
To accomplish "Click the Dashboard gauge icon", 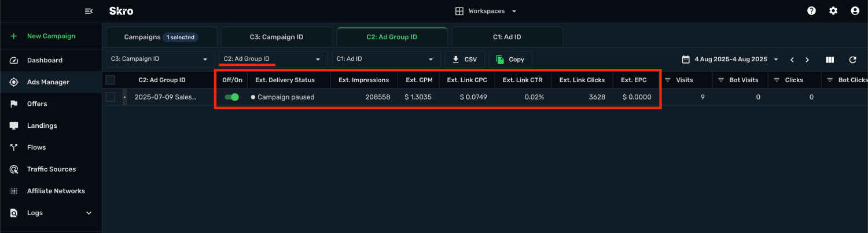I will coord(14,60).
